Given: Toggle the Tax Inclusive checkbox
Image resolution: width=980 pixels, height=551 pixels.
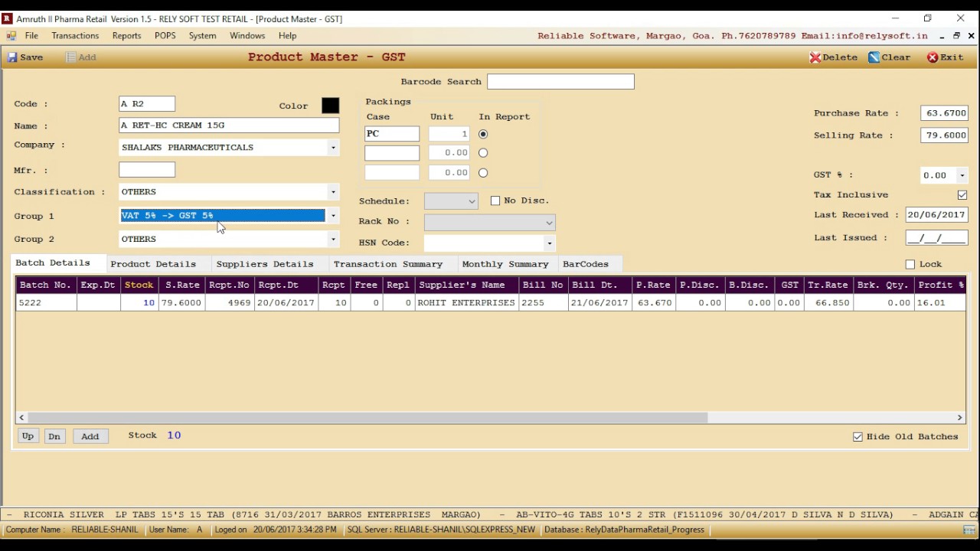Looking at the screenshot, I should click(962, 195).
